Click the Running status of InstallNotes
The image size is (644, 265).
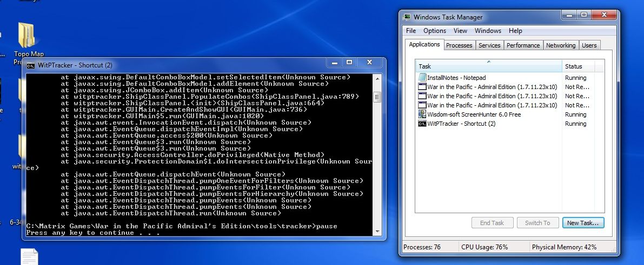tap(575, 78)
